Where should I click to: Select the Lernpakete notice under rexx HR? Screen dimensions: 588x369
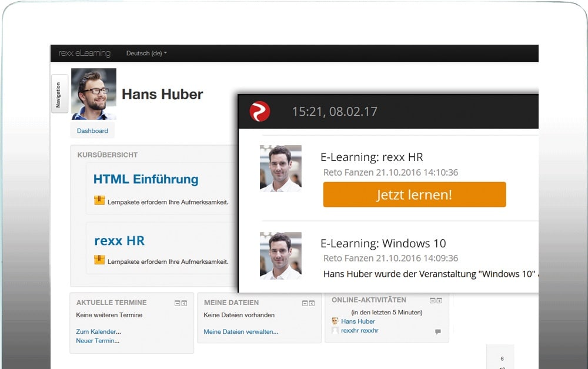168,262
